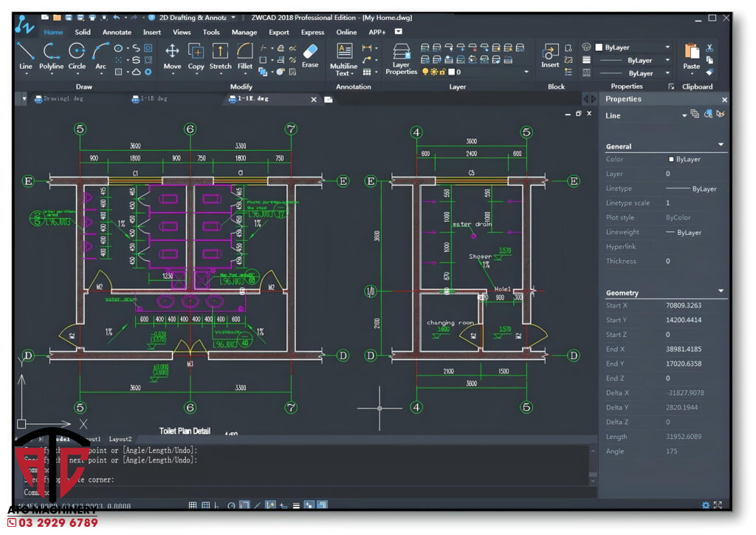Open the Annotate ribbon tab
The width and height of the screenshot is (756, 535).
(x=117, y=32)
